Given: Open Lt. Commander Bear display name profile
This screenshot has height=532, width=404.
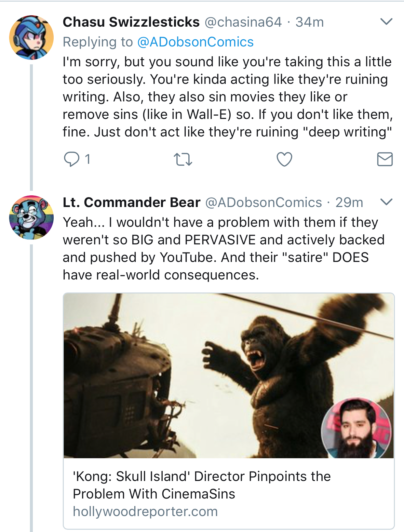Looking at the screenshot, I should click(131, 202).
